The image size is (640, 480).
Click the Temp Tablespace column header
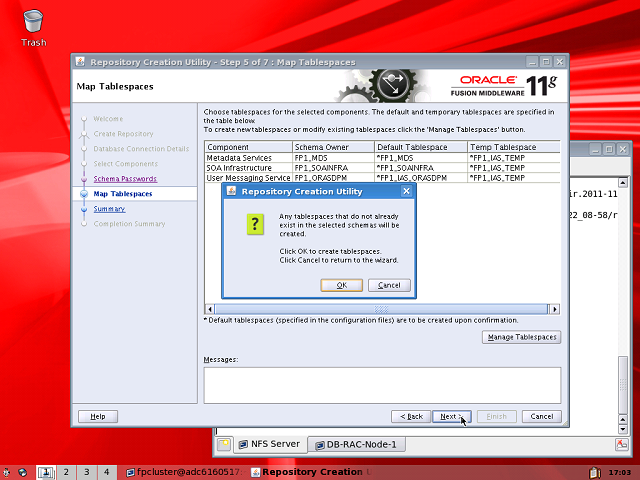tap(514, 147)
